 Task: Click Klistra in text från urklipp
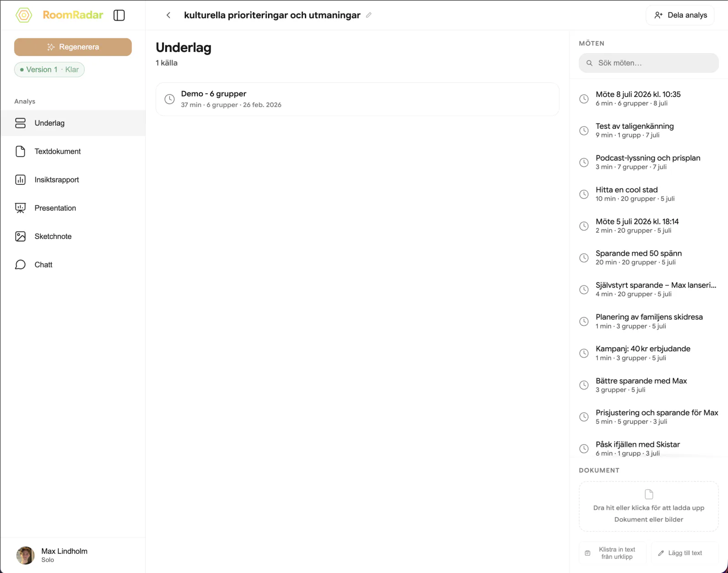coord(612,553)
